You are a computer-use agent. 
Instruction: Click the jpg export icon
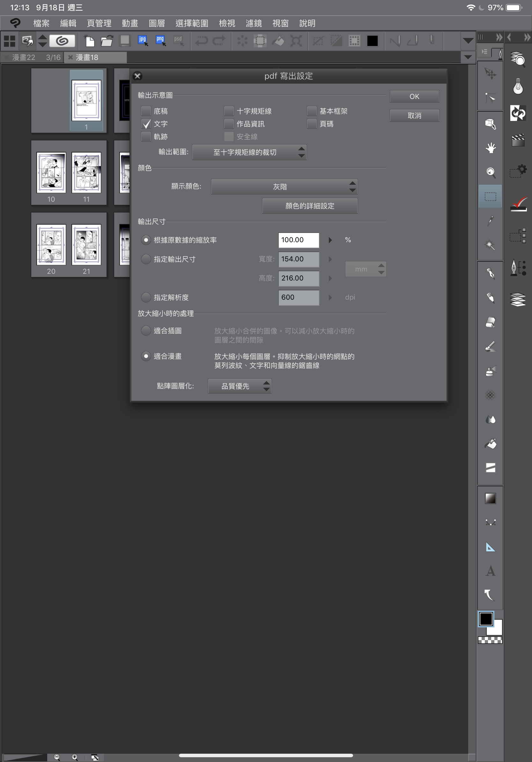click(143, 41)
